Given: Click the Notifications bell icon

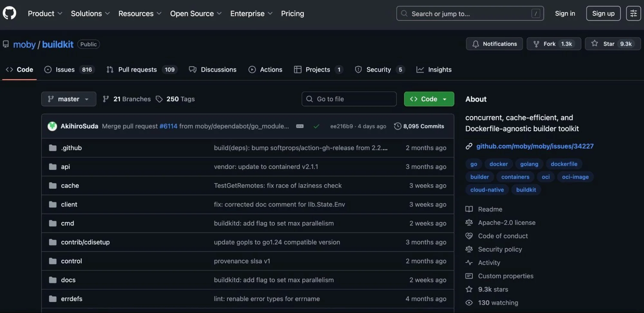Looking at the screenshot, I should point(476,44).
